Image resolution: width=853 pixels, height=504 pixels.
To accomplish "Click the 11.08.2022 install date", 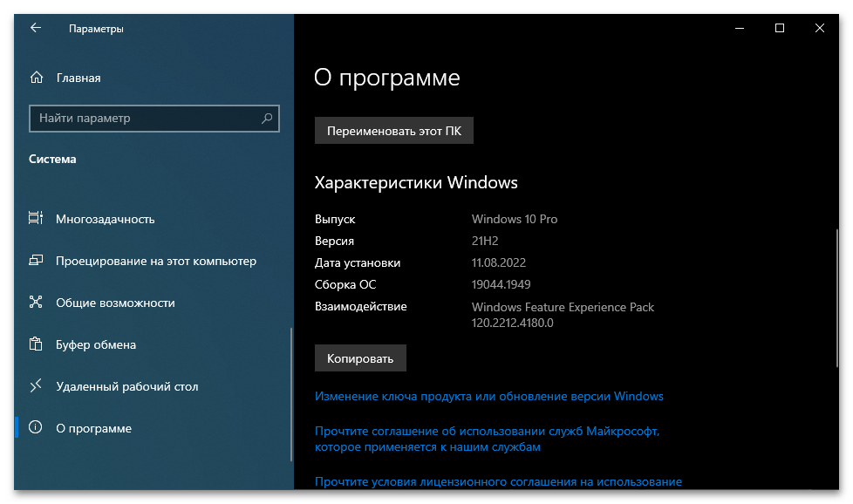I will 499,262.
